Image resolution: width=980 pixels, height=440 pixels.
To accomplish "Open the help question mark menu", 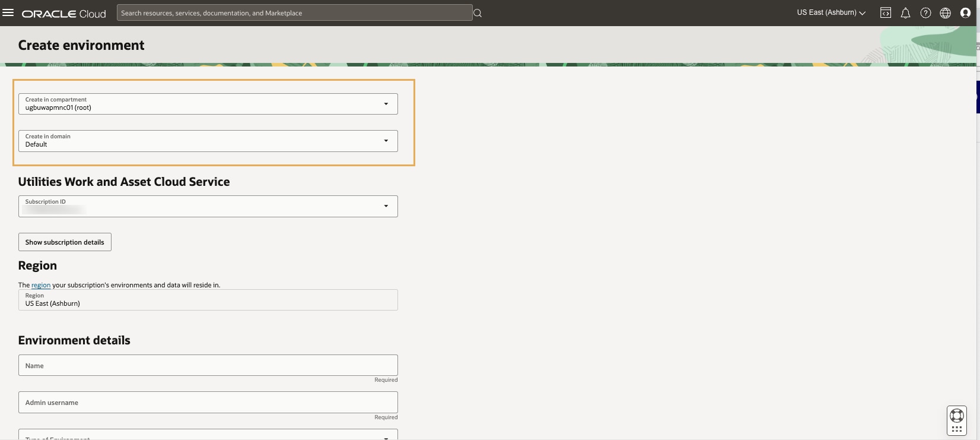I will click(925, 12).
